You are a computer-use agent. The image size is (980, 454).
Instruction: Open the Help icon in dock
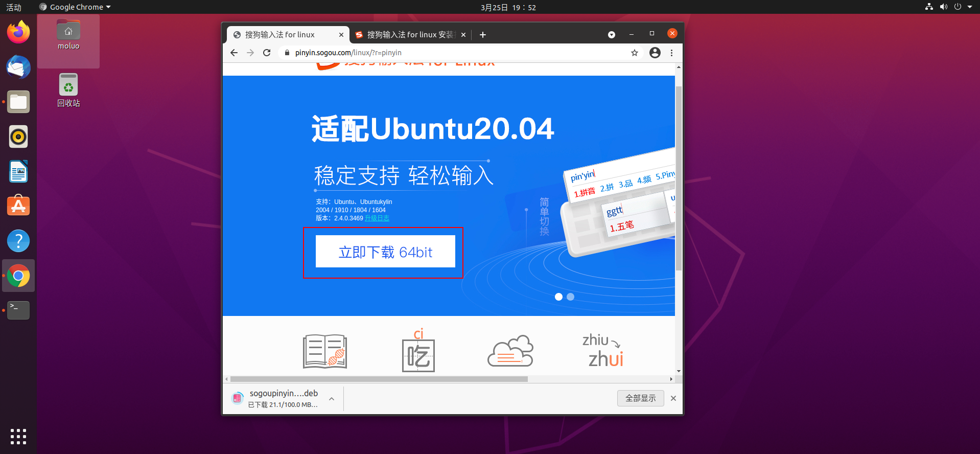(x=18, y=241)
